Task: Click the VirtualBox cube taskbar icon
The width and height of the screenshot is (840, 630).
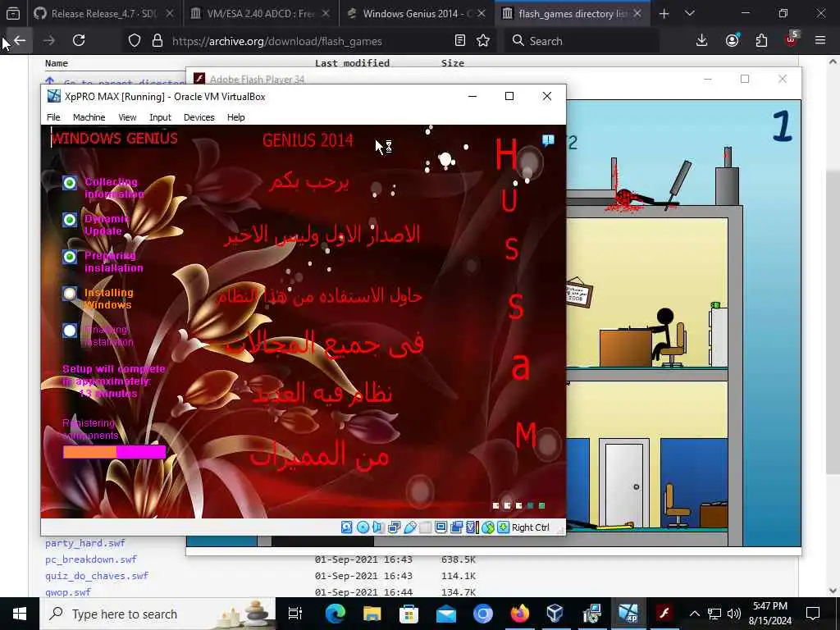Action: click(x=555, y=614)
